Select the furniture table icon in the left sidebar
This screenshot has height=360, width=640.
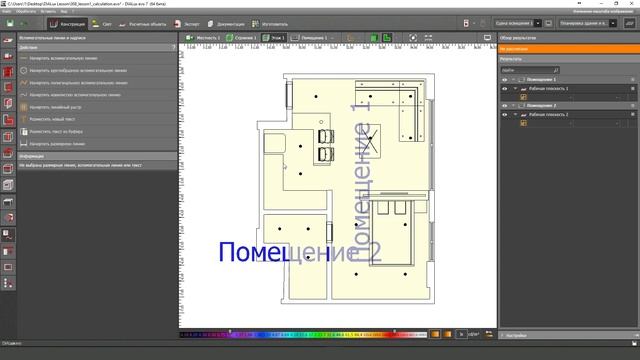pos(8,202)
